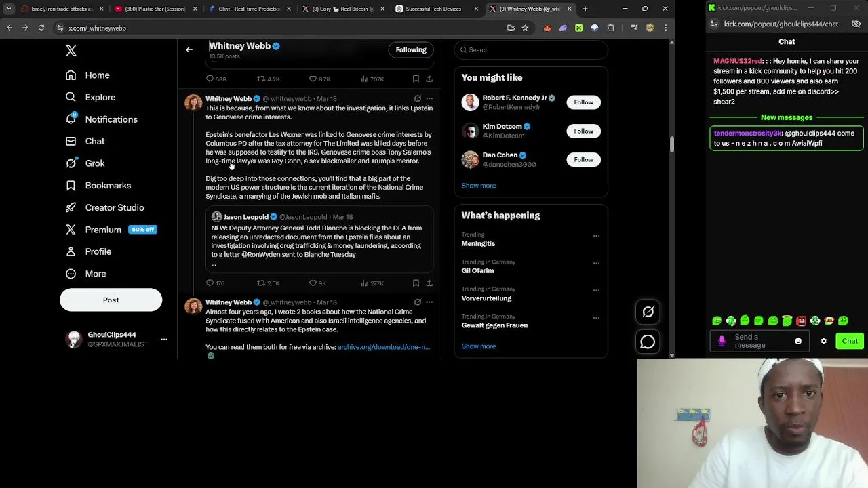868x488 pixels.
Task: Open the floating messages chat button
Action: tap(648, 342)
